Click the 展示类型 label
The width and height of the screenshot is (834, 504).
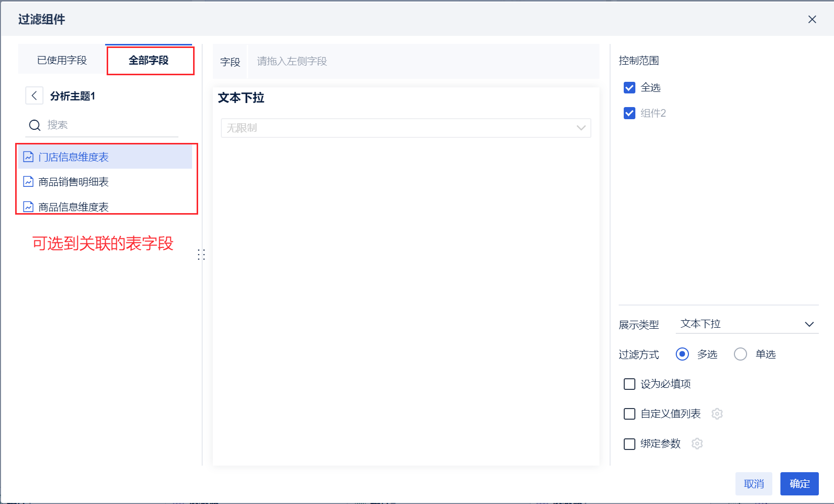click(x=639, y=325)
